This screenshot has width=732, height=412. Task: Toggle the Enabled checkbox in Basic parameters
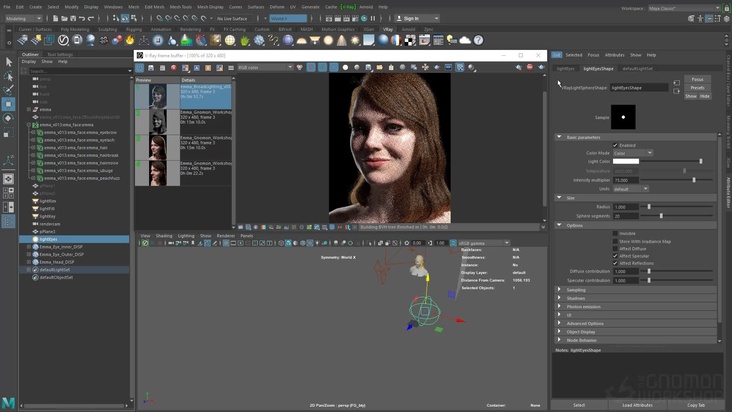click(x=616, y=145)
